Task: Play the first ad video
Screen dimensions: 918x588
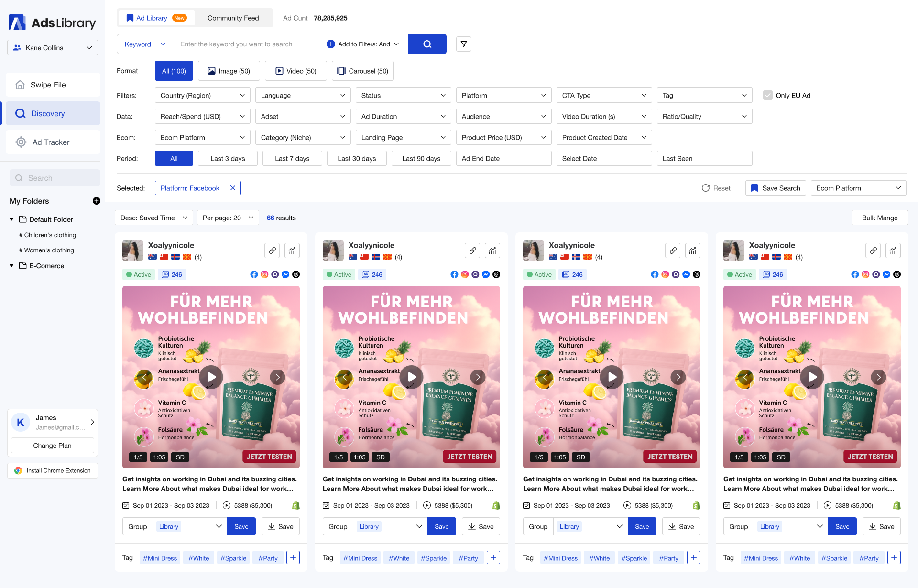Action: pyautogui.click(x=211, y=377)
